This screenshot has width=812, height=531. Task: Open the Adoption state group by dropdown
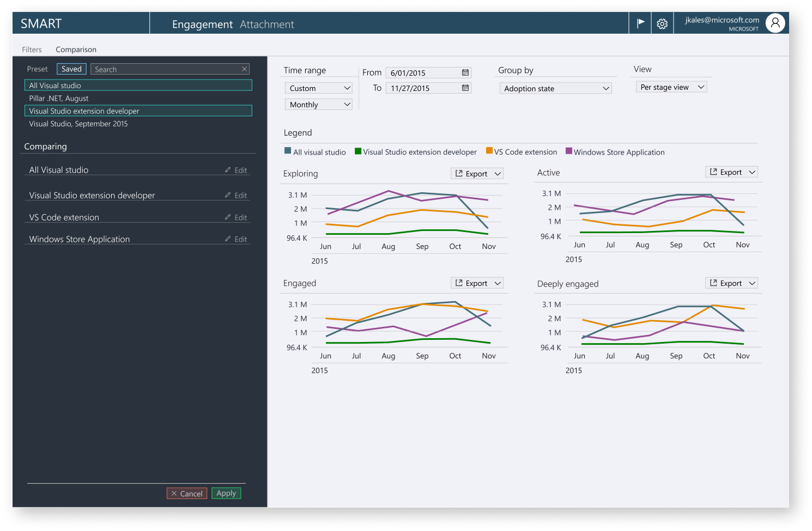point(555,88)
